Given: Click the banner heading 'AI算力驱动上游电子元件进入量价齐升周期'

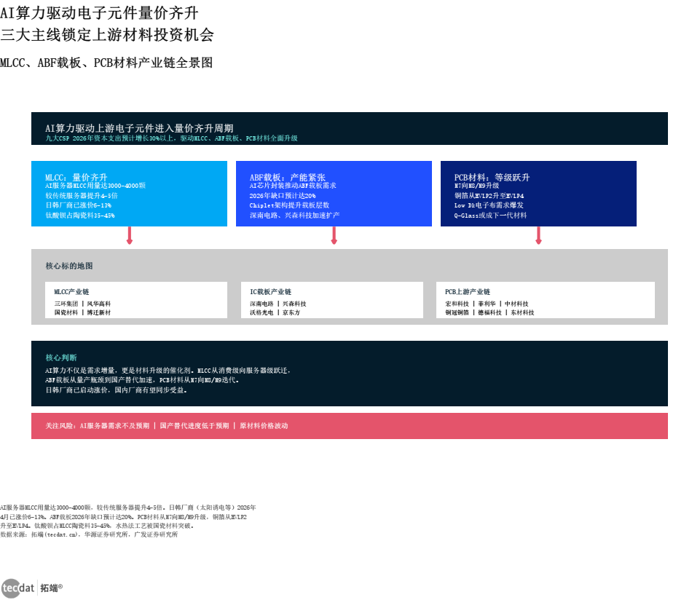Looking at the screenshot, I should [x=139, y=128].
